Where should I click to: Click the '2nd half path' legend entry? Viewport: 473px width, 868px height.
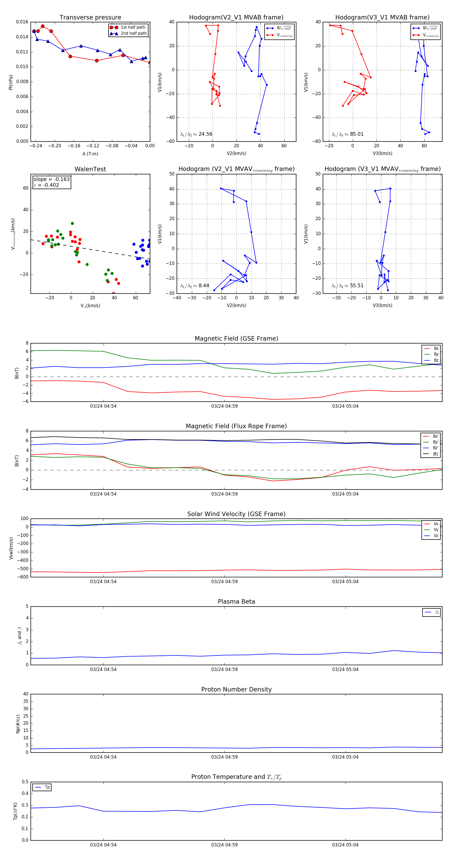(128, 33)
